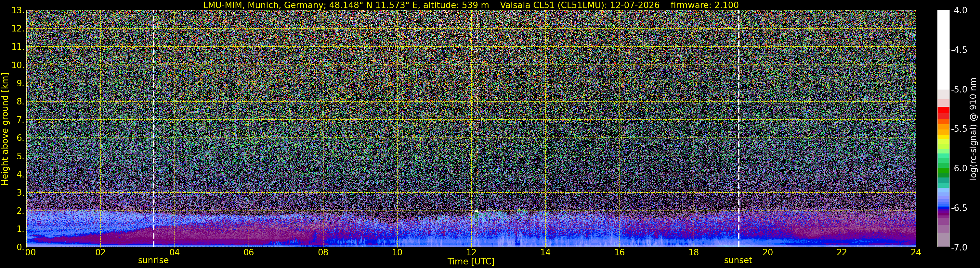Click the '10.' height tick label
980x268 pixels.
coord(18,65)
